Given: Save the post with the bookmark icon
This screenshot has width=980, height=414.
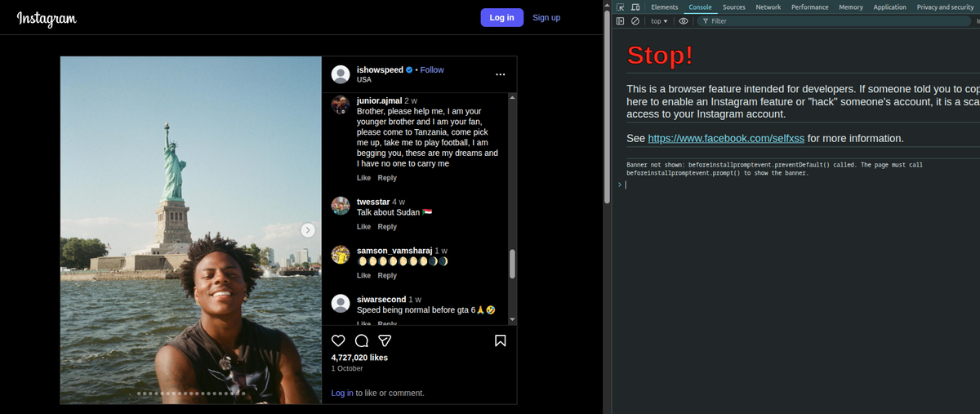Looking at the screenshot, I should 501,341.
